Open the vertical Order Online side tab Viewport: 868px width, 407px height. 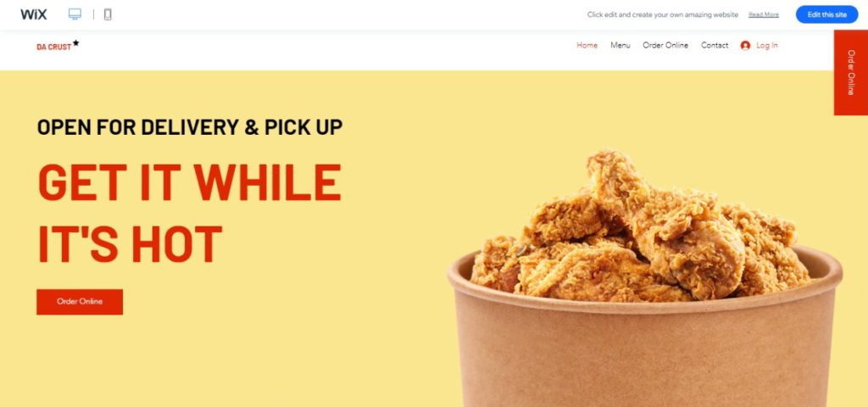(851, 73)
